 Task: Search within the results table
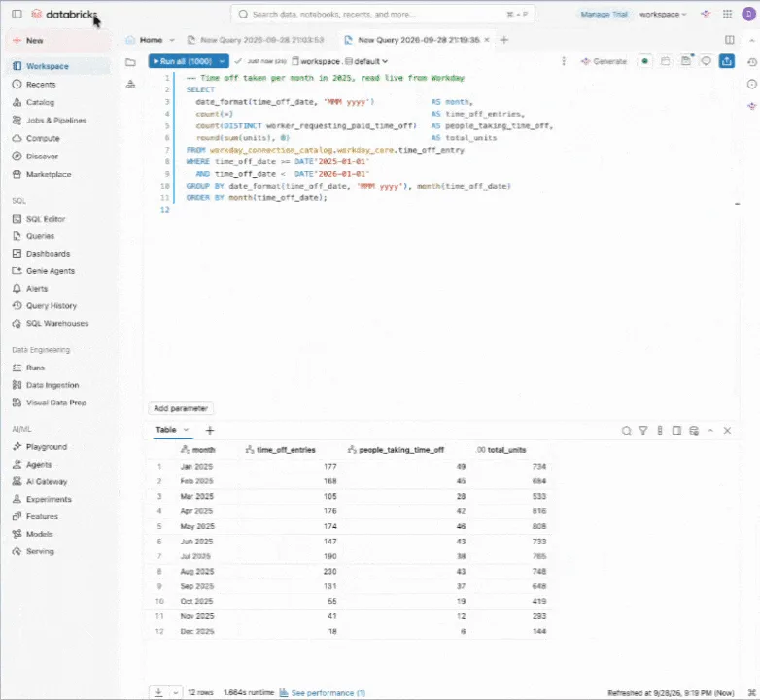[626, 431]
